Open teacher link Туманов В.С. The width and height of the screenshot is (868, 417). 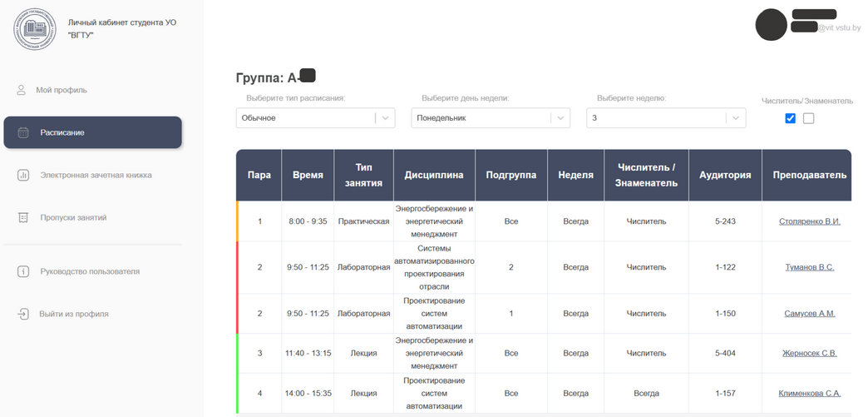pos(809,267)
